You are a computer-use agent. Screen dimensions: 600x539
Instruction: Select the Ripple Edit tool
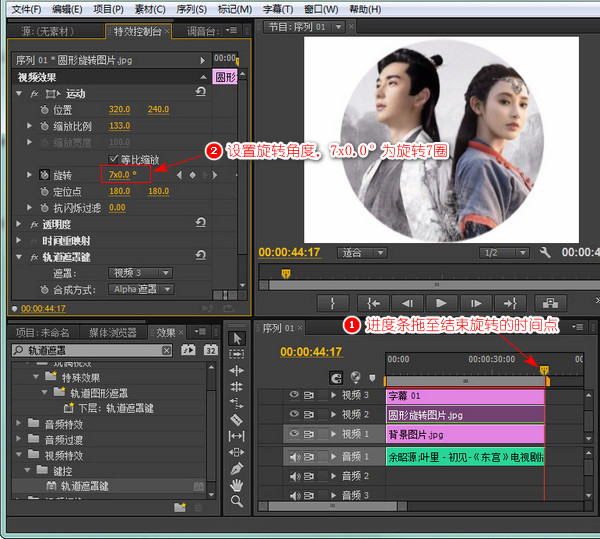click(237, 370)
